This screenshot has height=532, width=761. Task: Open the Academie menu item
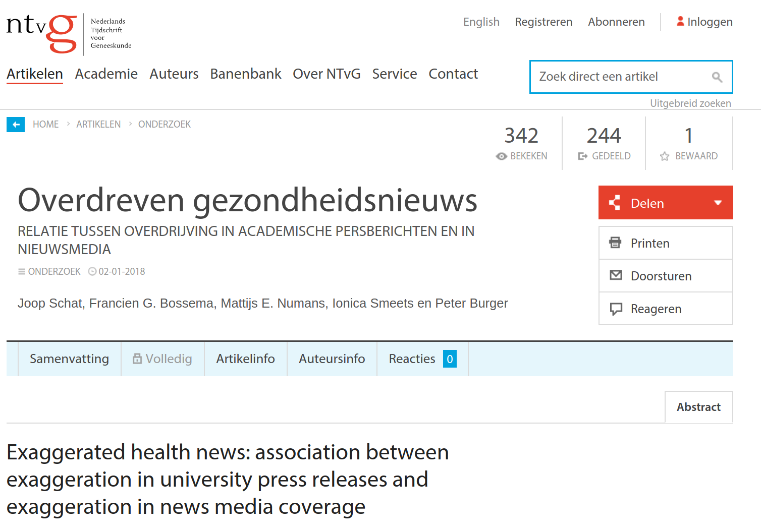pyautogui.click(x=106, y=74)
